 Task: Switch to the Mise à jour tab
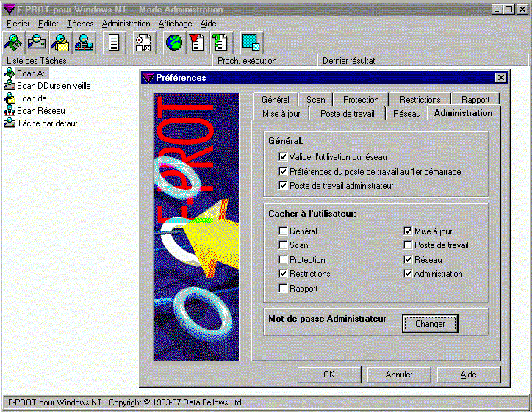coord(281,114)
